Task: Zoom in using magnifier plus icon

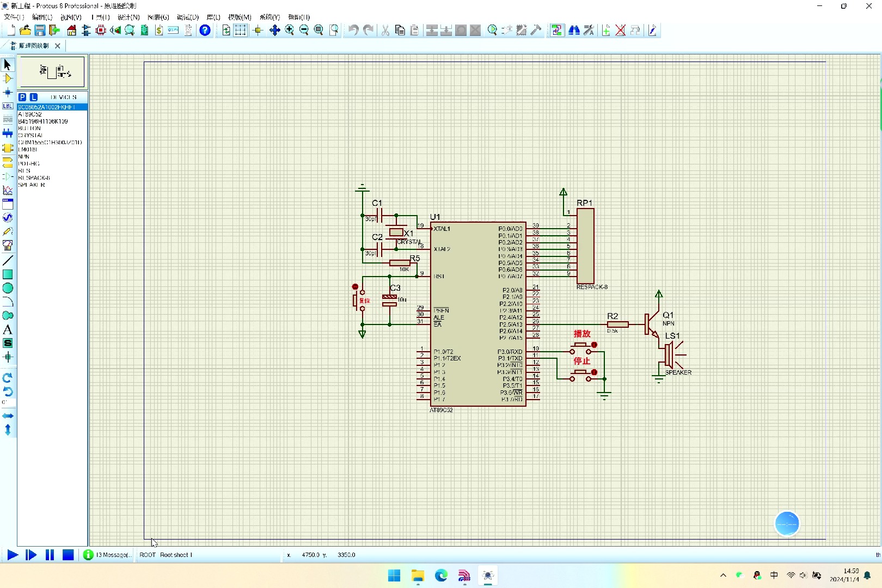Action: [290, 30]
